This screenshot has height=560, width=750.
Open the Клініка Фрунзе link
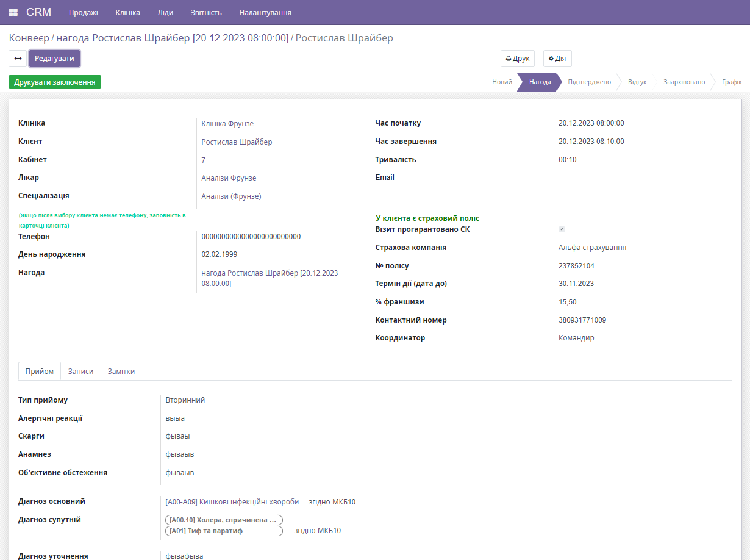pyautogui.click(x=227, y=124)
